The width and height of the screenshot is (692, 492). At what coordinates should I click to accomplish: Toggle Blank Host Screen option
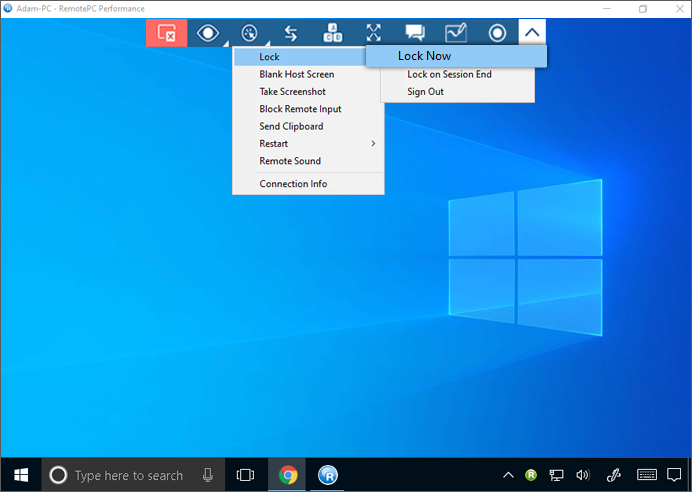pos(297,74)
